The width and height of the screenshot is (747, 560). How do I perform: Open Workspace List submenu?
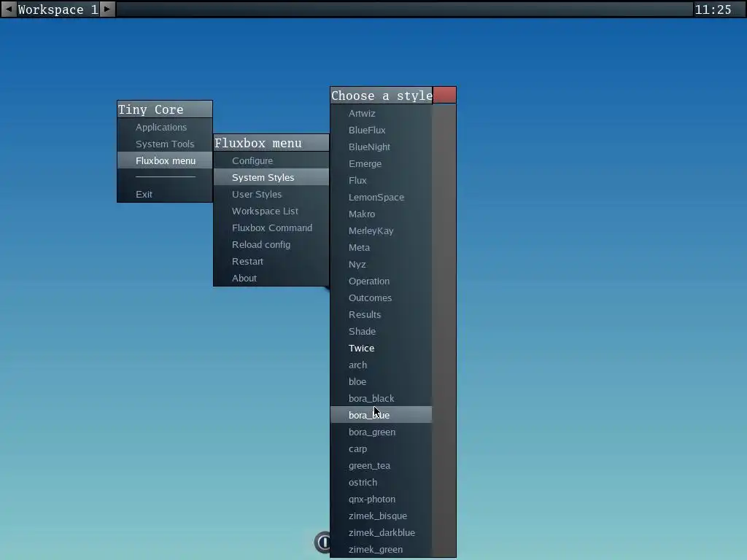click(271, 211)
